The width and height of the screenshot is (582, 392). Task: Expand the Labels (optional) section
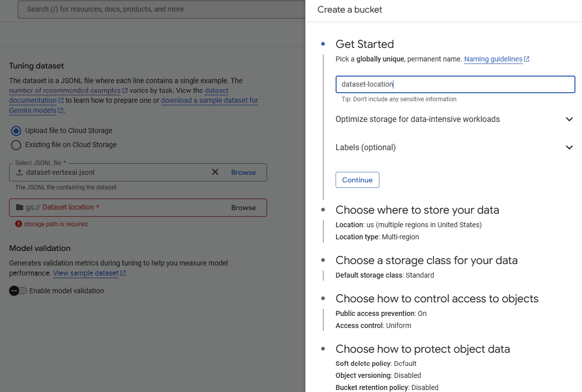point(569,148)
